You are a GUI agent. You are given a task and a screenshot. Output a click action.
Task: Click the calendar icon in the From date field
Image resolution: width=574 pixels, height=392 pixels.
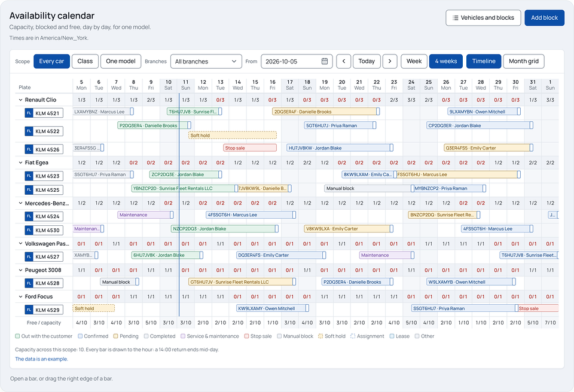324,61
